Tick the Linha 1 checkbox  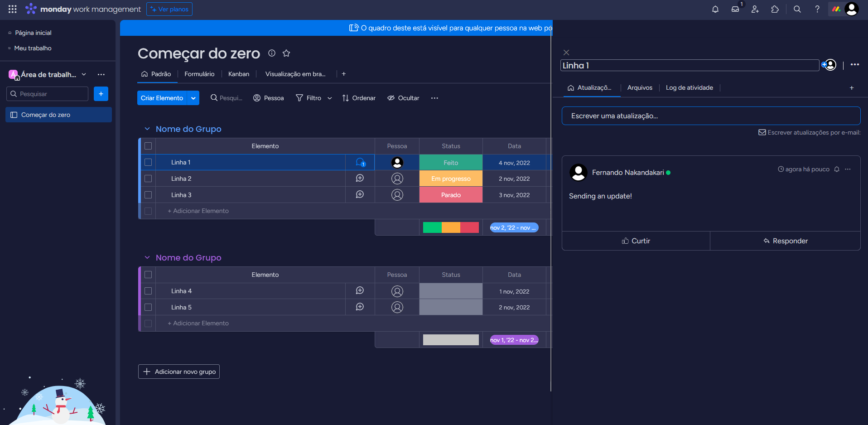pos(148,162)
